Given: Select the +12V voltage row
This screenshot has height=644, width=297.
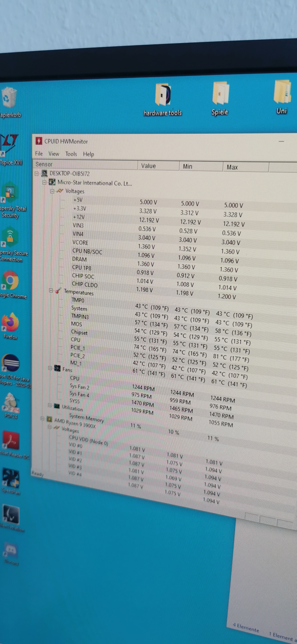Looking at the screenshot, I should 159,220.
